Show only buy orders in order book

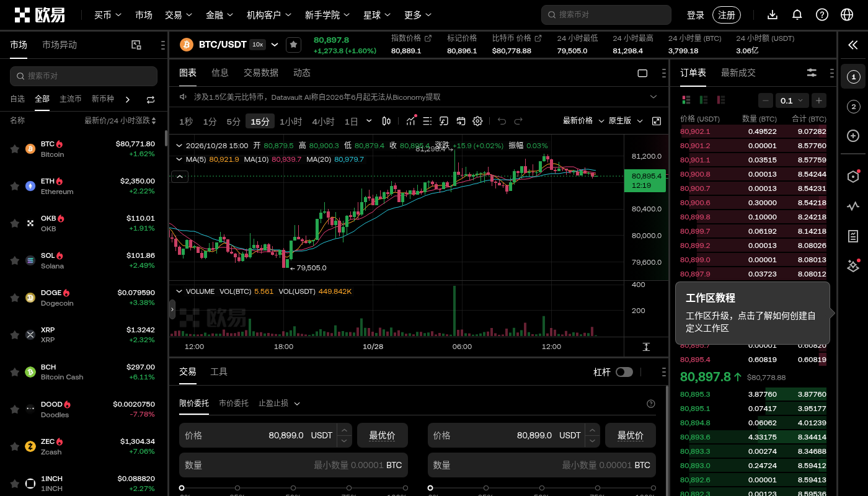point(704,100)
